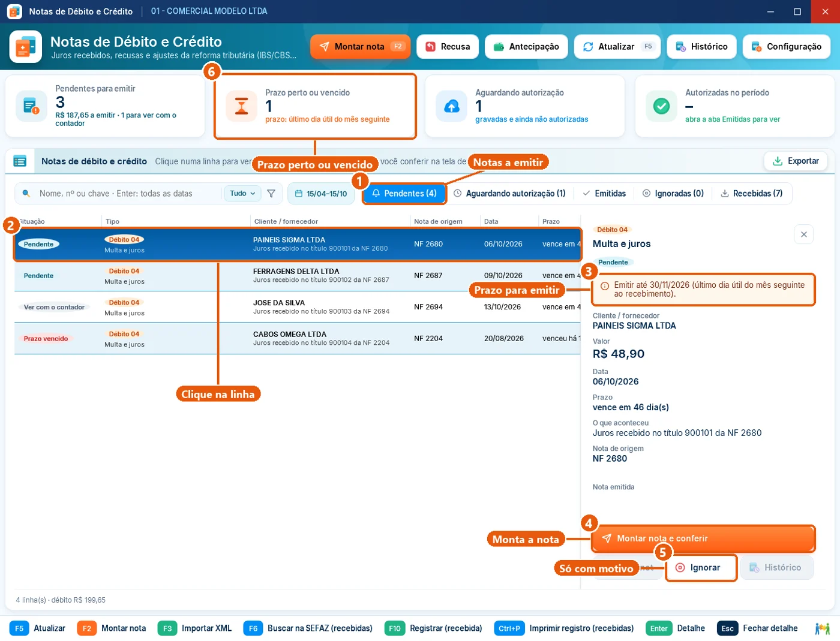Minimize the application window
Image resolution: width=840 pixels, height=641 pixels.
(x=770, y=11)
